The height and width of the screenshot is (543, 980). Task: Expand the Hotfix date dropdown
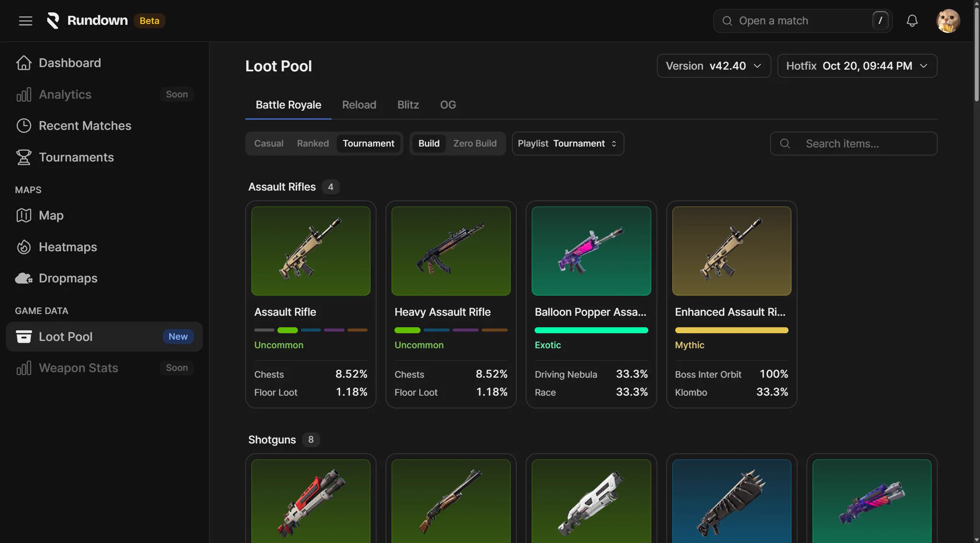tap(857, 66)
